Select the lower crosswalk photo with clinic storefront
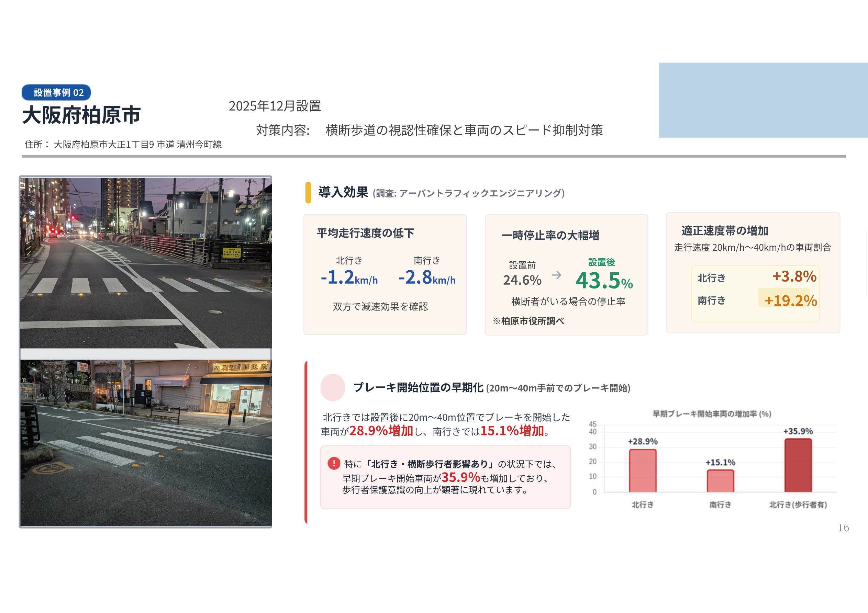This screenshot has width=868, height=613. (146, 442)
